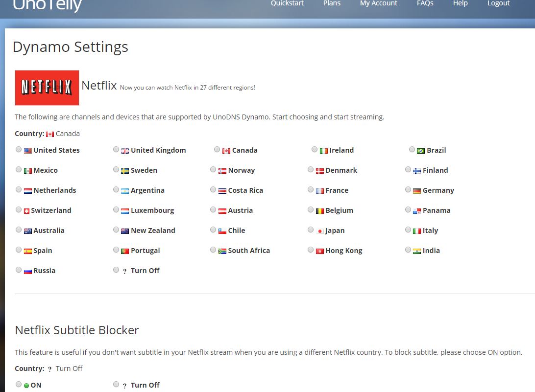Open the My Account menu item

[378, 3]
